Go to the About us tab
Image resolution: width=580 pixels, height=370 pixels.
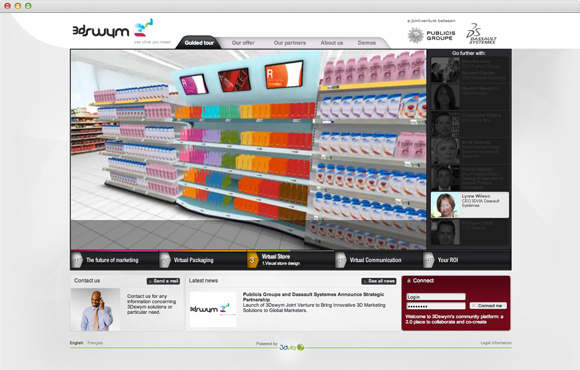[x=331, y=43]
